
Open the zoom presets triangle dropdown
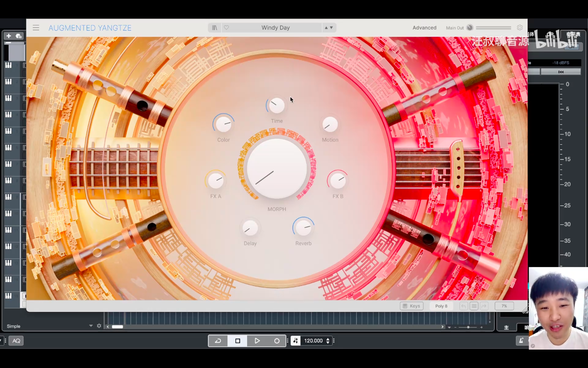point(449,327)
